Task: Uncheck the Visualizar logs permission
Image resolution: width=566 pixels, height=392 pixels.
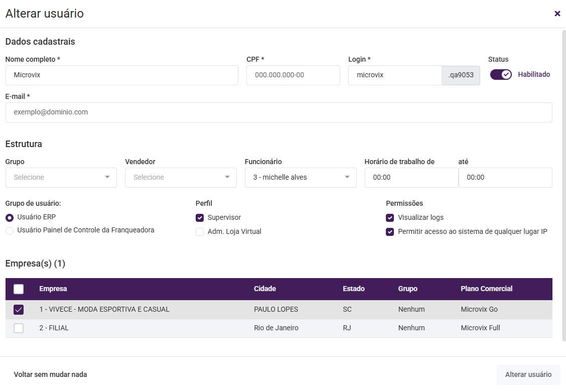Action: (x=390, y=218)
